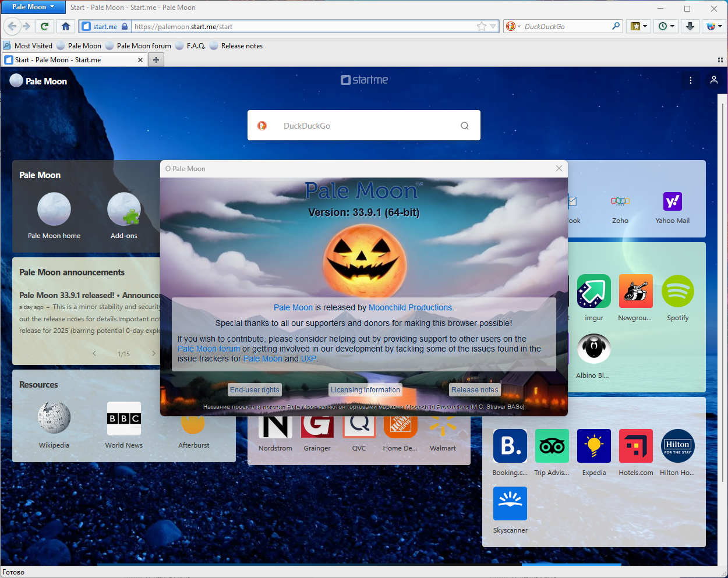This screenshot has width=728, height=578.
Task: Open BBC World News tile
Action: tap(124, 425)
